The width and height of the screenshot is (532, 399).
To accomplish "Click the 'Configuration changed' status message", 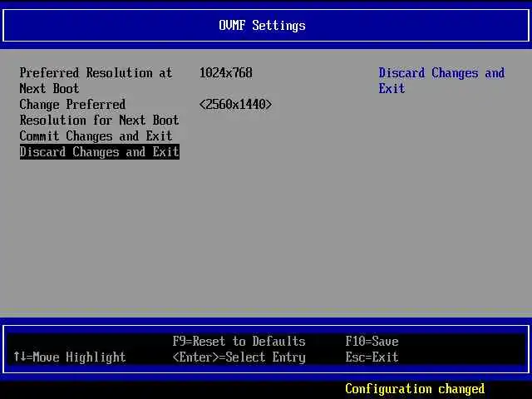I will 415,389.
